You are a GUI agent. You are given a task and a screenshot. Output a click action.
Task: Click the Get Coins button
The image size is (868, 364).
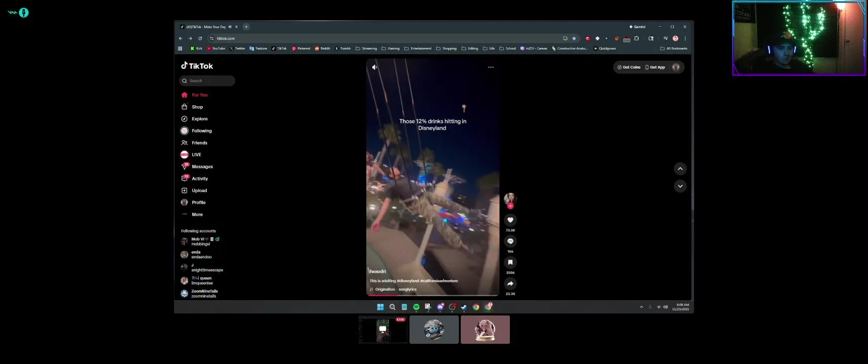click(629, 67)
